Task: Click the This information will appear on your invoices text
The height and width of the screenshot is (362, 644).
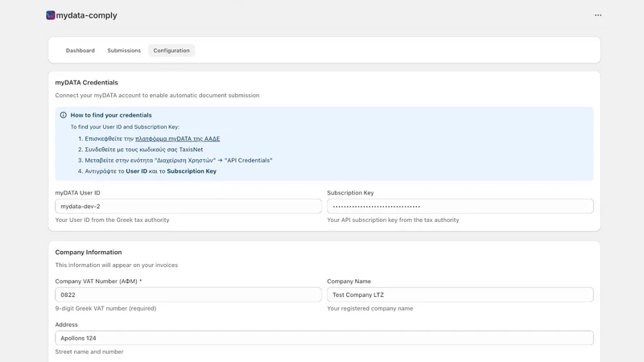Action: [x=117, y=265]
